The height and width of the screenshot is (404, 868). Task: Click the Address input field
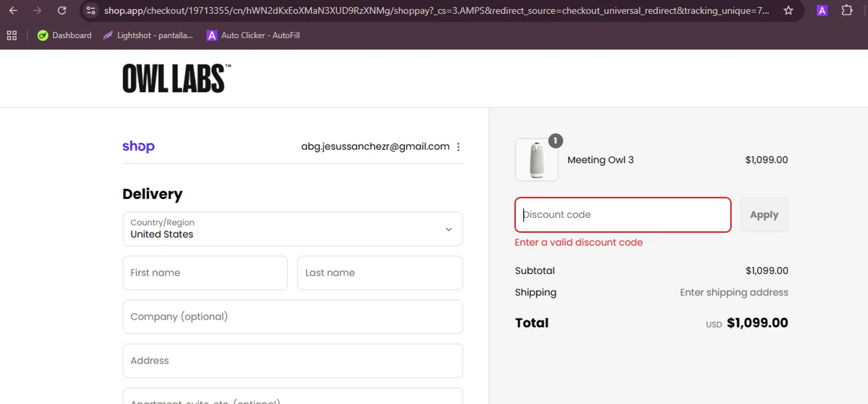click(292, 361)
